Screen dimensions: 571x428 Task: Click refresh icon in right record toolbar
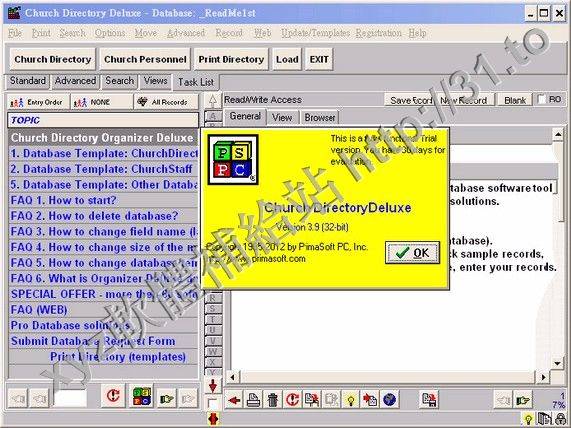click(x=292, y=400)
